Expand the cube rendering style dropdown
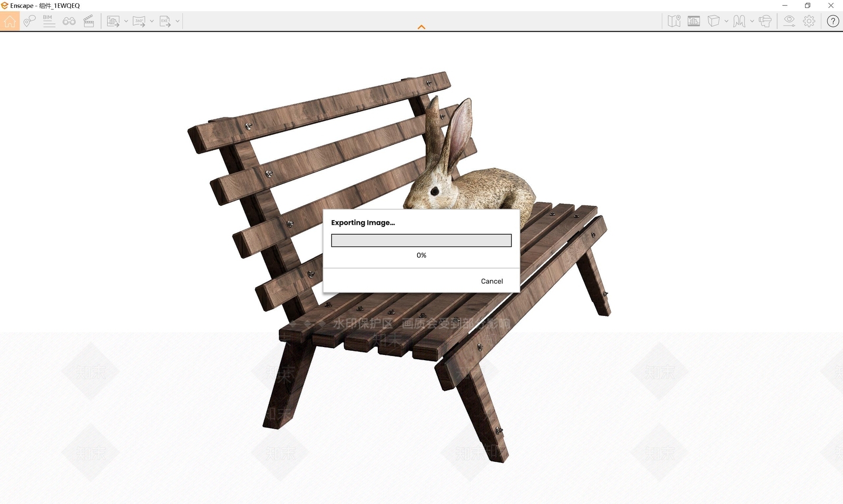Screen dimensions: 843x504 click(727, 22)
